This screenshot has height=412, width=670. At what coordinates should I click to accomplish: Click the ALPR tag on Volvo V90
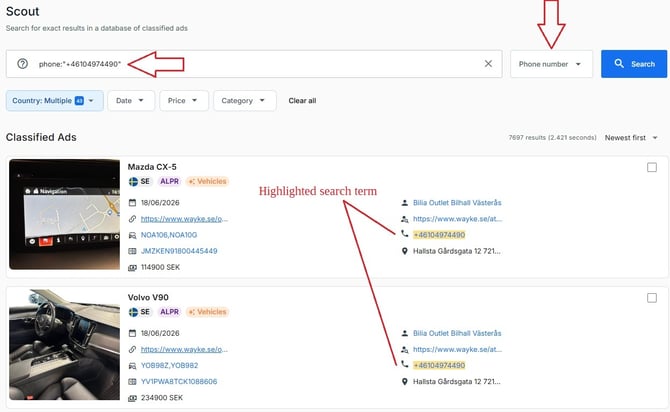tap(169, 312)
